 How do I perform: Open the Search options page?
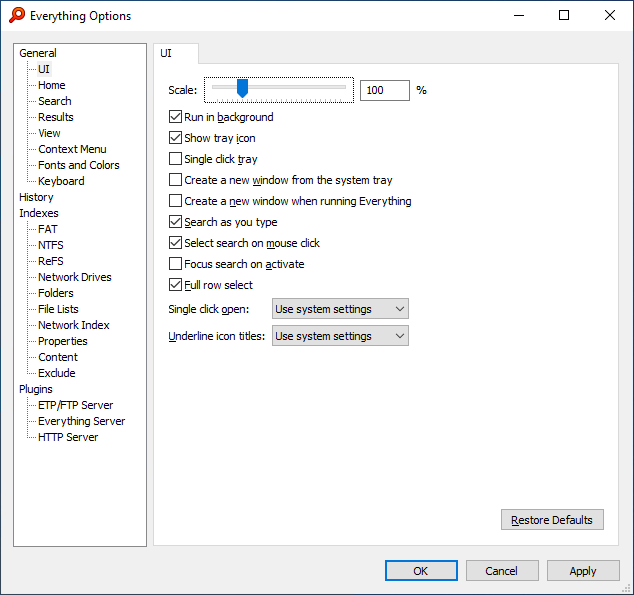coord(55,101)
